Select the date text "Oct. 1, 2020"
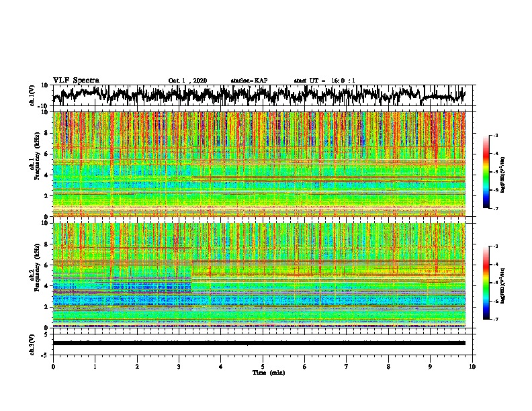Image resolution: width=532 pixels, height=411 pixels. tap(187, 81)
